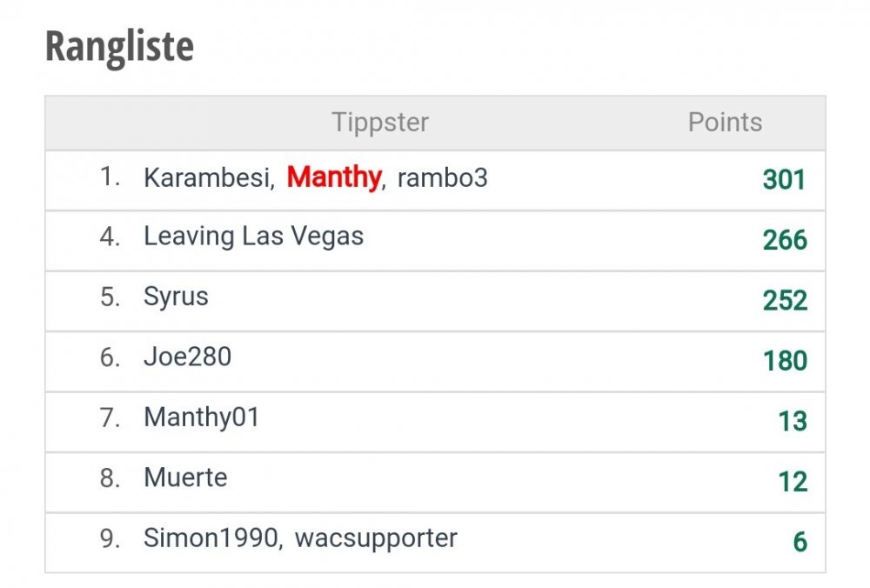Click the Tippster column header

[x=380, y=123]
